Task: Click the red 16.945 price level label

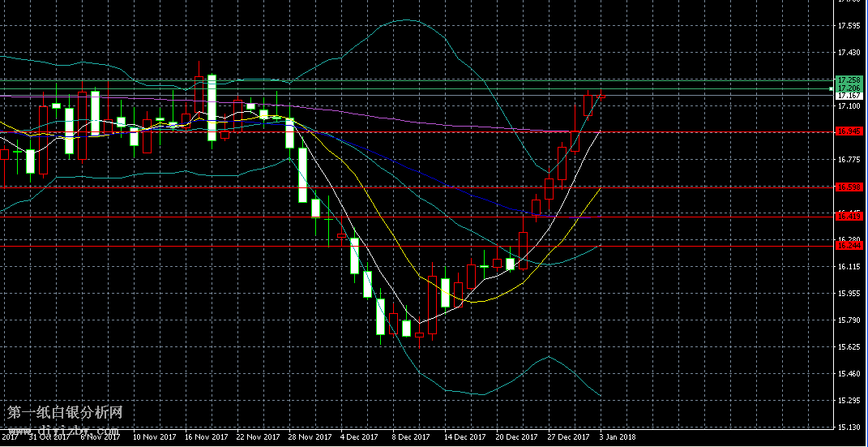Action: pos(849,131)
